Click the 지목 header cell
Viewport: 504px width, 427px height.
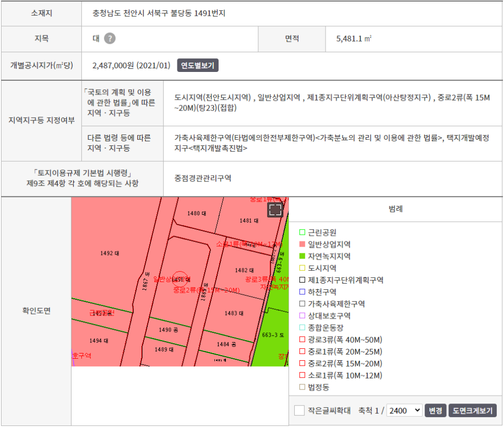tap(41, 39)
